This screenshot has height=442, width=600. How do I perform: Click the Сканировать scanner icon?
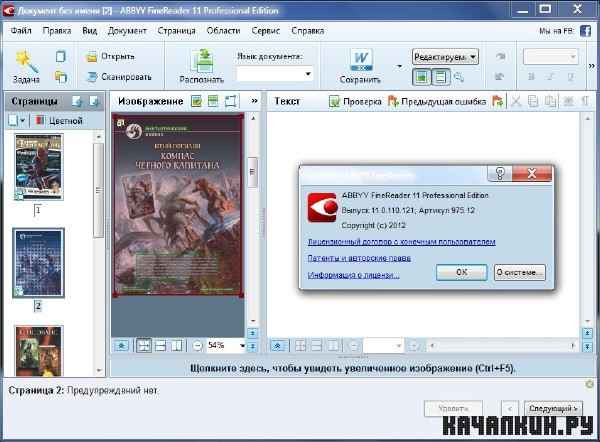pyautogui.click(x=92, y=77)
